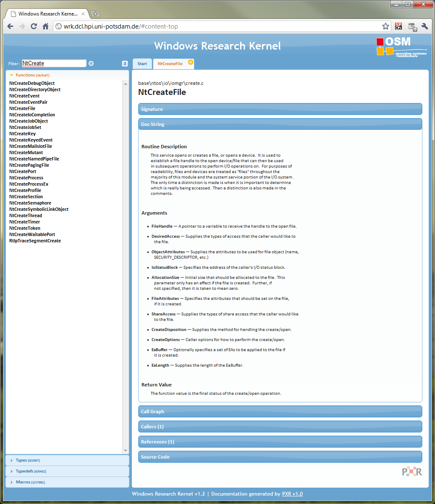Collapse the Doc String panel
The height and width of the screenshot is (504, 435).
(280, 124)
